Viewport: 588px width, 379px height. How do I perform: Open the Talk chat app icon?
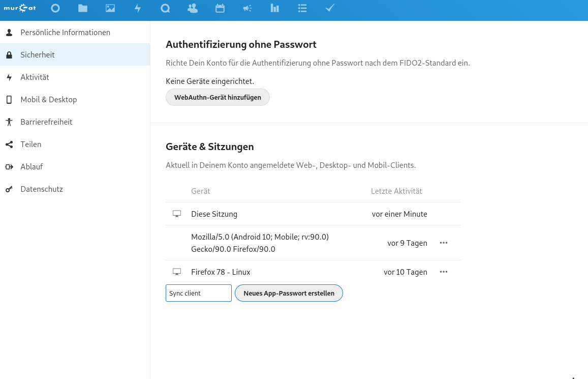point(165,8)
